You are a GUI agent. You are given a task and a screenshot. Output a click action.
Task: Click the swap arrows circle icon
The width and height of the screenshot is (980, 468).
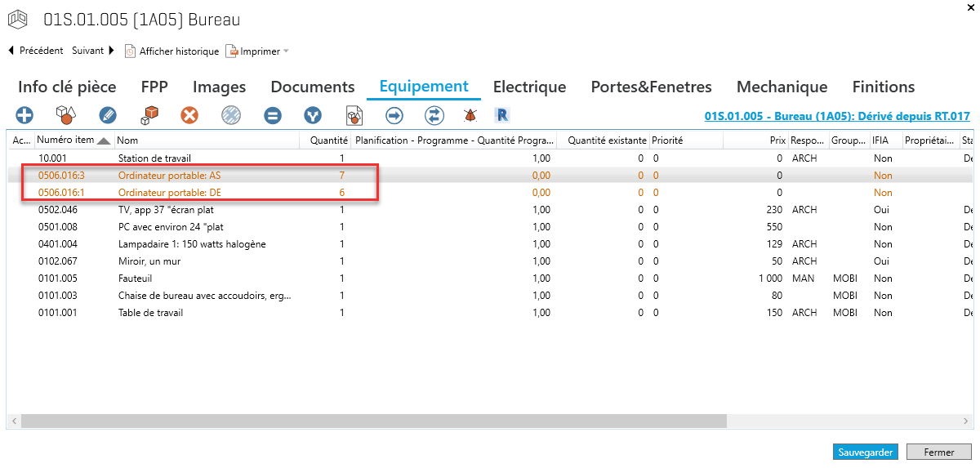(x=434, y=116)
